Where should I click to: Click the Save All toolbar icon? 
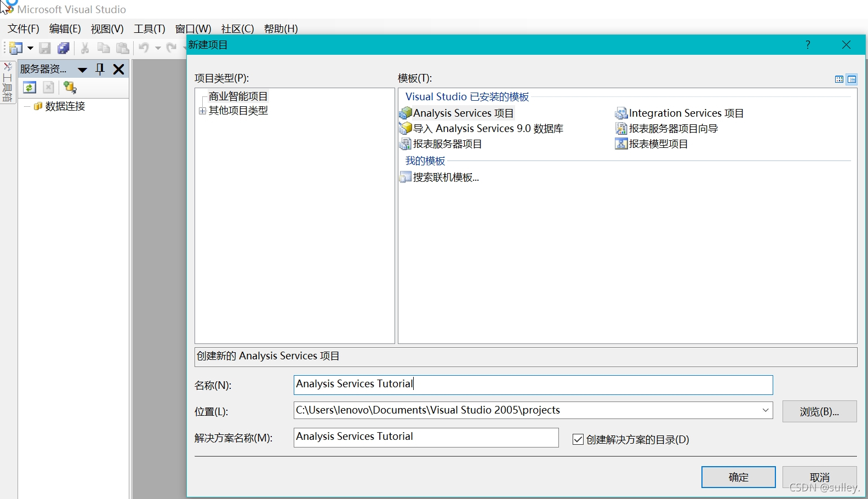click(64, 48)
